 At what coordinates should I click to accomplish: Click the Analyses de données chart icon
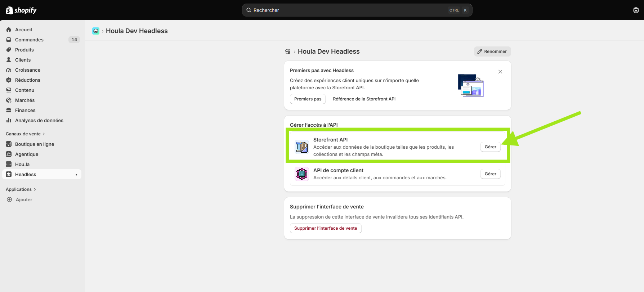(9, 120)
